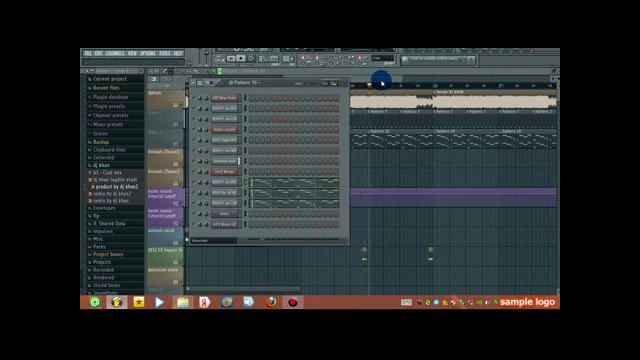640x360 pixels.
Task: Select the Teaser DJ KHAN audio clip
Action: click(495, 100)
